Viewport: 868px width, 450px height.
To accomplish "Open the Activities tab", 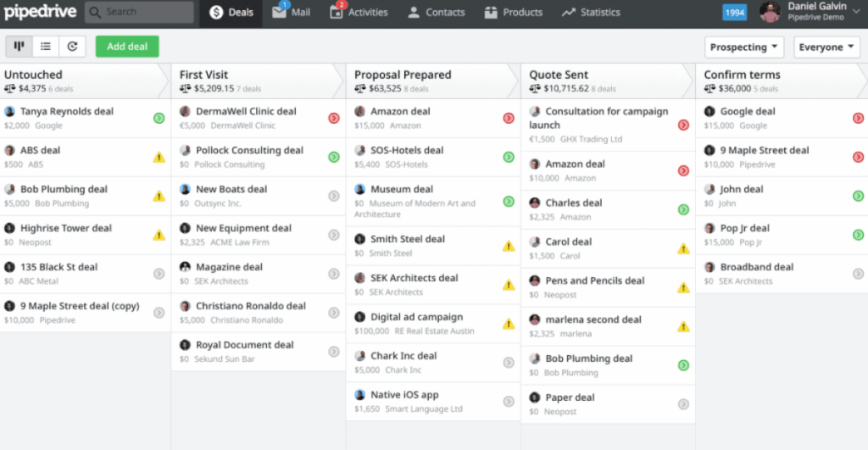I will (359, 12).
